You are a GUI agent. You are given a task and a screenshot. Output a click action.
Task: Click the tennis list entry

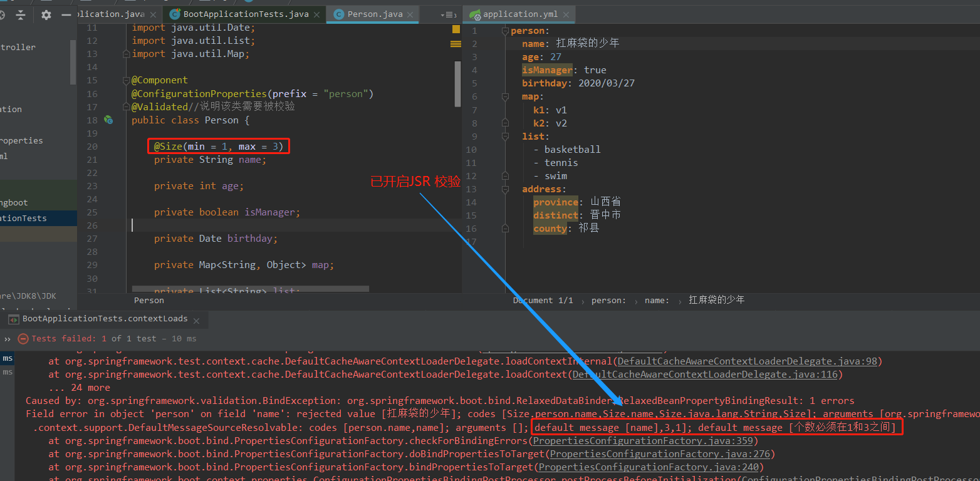(561, 162)
